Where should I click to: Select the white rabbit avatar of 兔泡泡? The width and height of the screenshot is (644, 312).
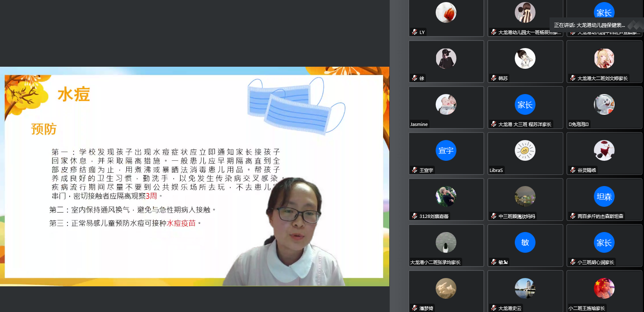[604, 104]
